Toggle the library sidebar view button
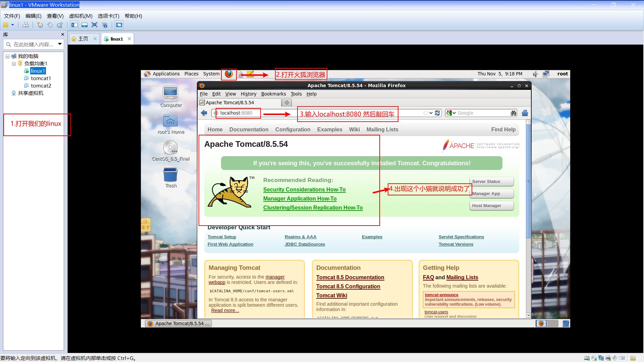This screenshot has width=644, height=362. (74, 25)
